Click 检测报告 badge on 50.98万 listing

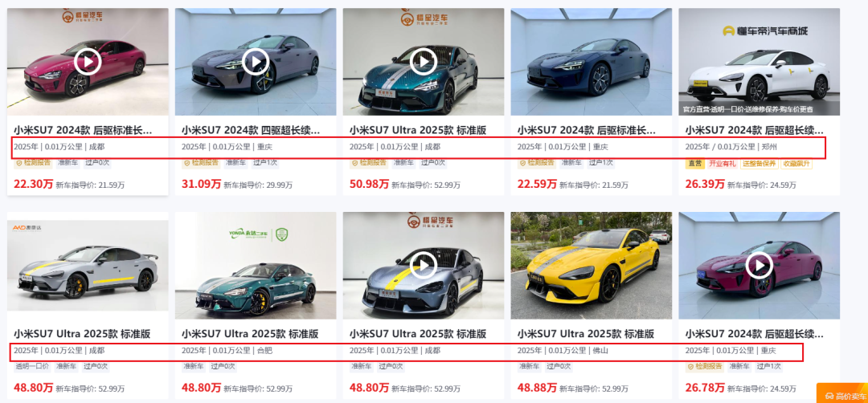[x=369, y=163]
